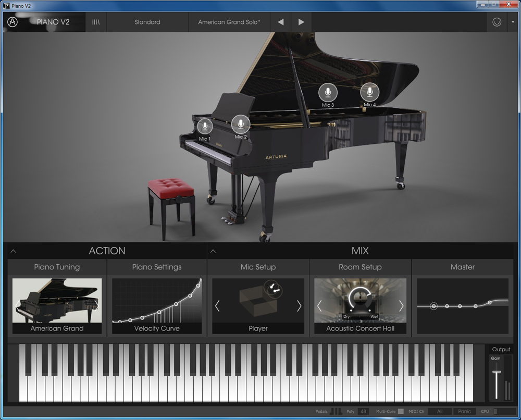Open the toolbar's far-right dropdown arrow
Screen dimensions: 521x420
(513, 22)
